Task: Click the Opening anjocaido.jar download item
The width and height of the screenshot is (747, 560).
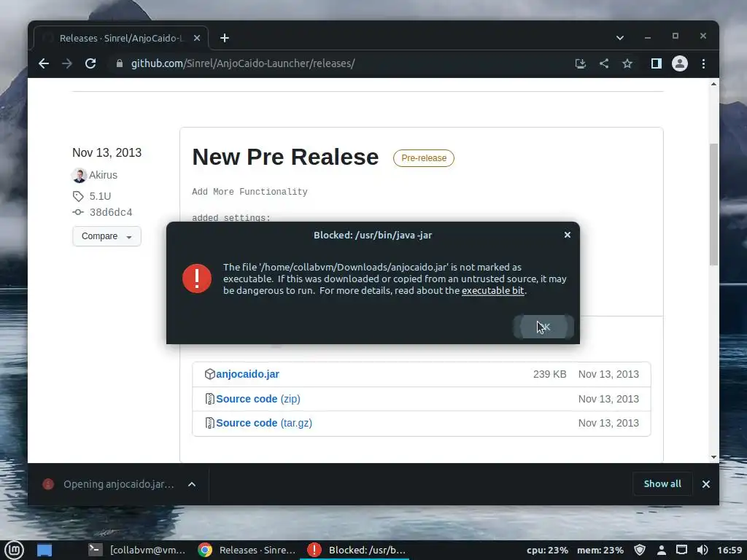Action: click(x=111, y=484)
